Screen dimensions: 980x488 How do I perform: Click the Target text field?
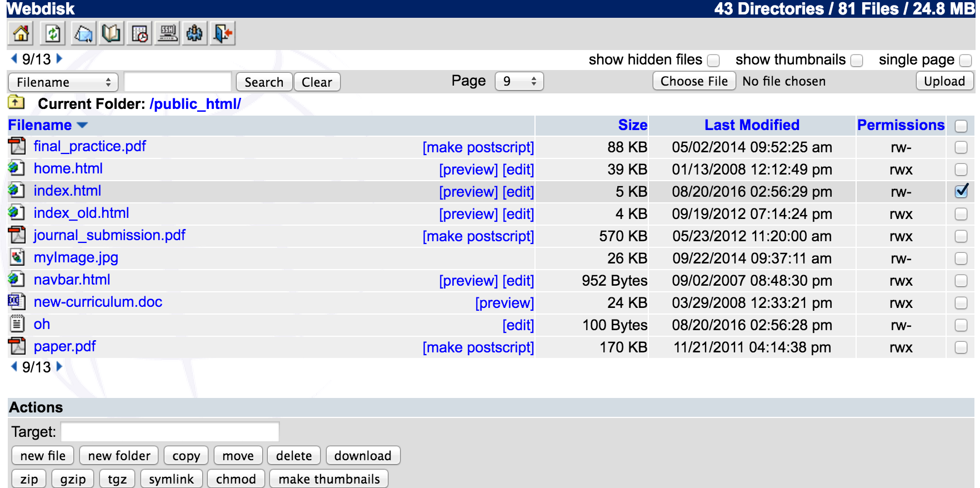coord(170,432)
